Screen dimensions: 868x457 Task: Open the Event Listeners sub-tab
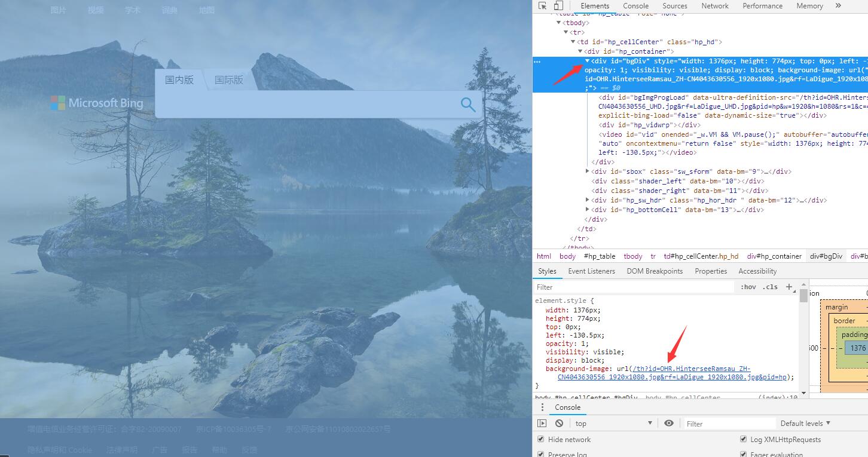pos(591,271)
